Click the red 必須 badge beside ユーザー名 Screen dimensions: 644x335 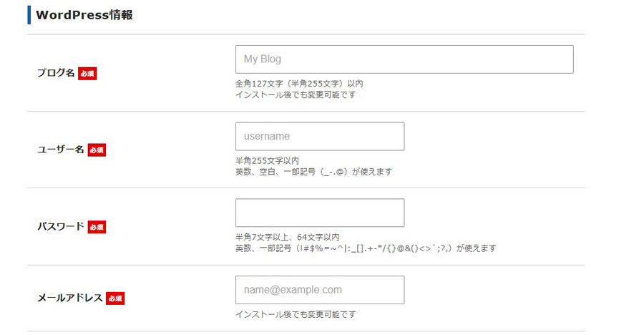pyautogui.click(x=97, y=150)
